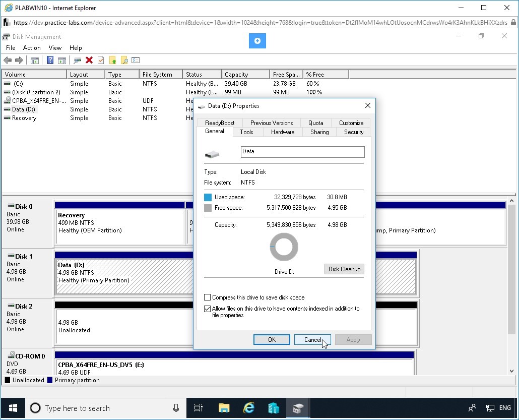Viewport: 519px width, 420px height.
Task: Open the People icon in the system tray
Action: click(x=472, y=408)
